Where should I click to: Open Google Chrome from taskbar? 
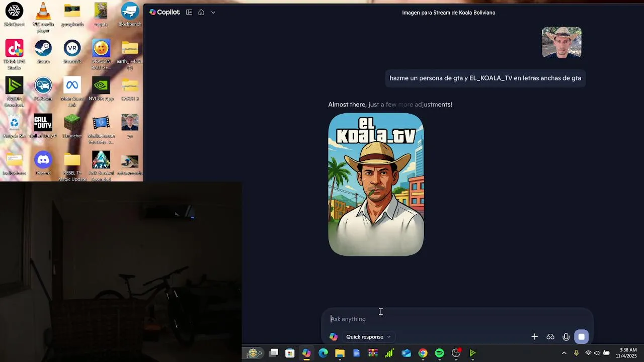(x=423, y=353)
